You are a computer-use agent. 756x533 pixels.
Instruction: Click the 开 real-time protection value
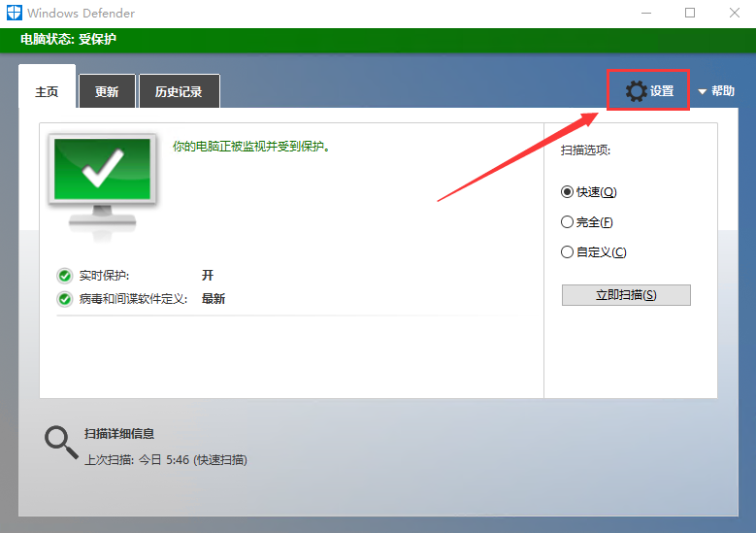208,276
